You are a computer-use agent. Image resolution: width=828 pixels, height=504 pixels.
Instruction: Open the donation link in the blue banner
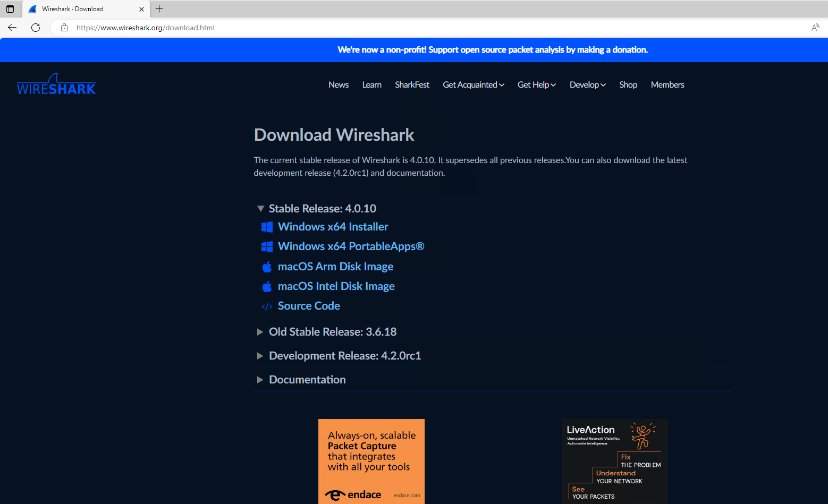click(492, 50)
